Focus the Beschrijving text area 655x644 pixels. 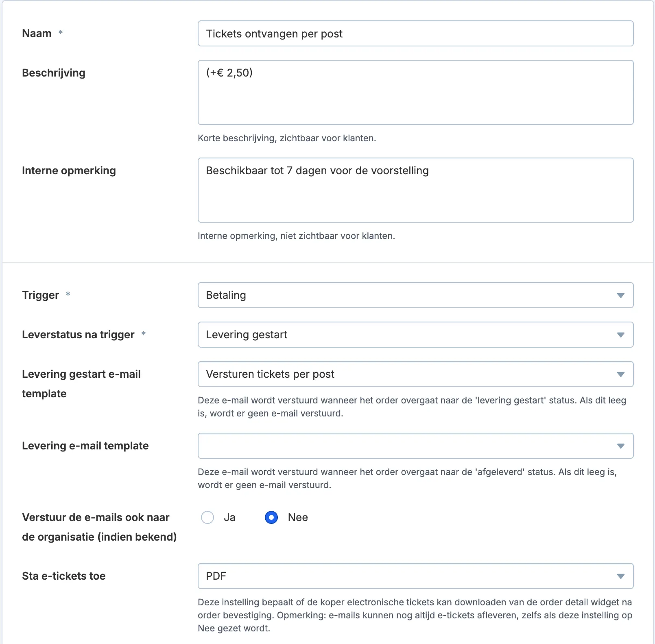coord(415,92)
